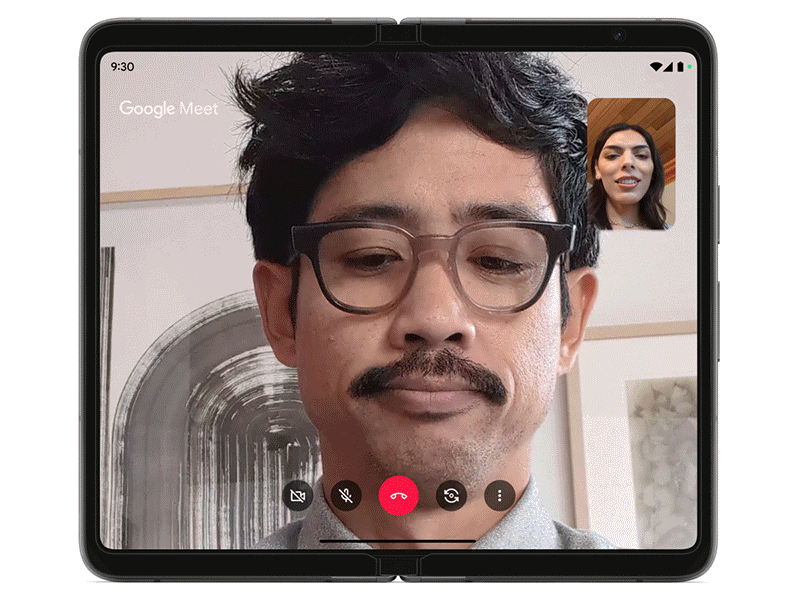Tap the Wi-Fi icon in the status bar

(656, 66)
